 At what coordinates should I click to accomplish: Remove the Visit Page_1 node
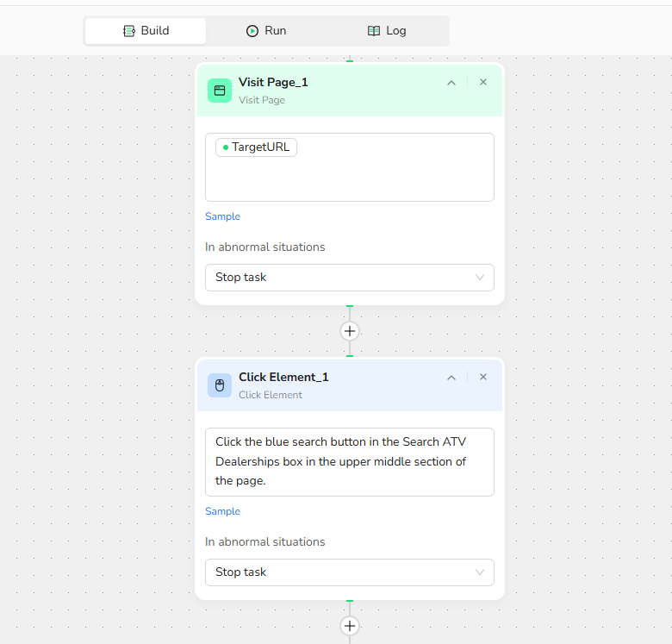tap(483, 82)
